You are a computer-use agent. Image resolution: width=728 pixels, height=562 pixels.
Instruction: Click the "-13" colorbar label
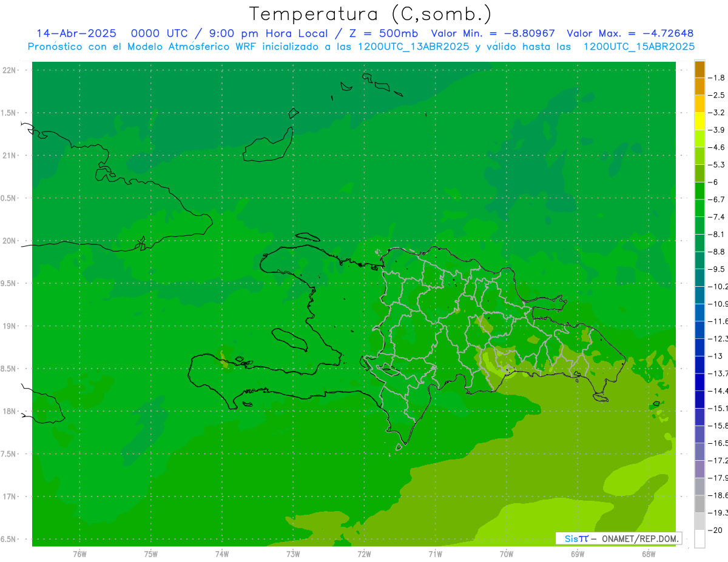715,356
